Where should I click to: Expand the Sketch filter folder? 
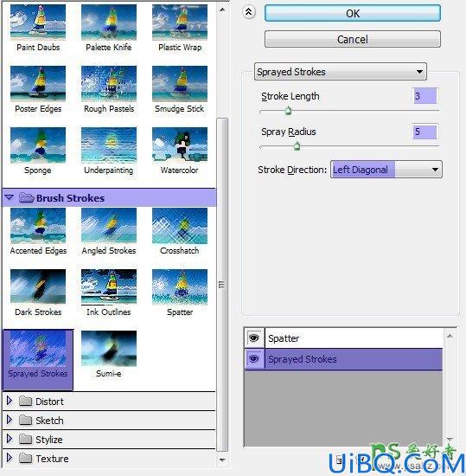(10, 420)
